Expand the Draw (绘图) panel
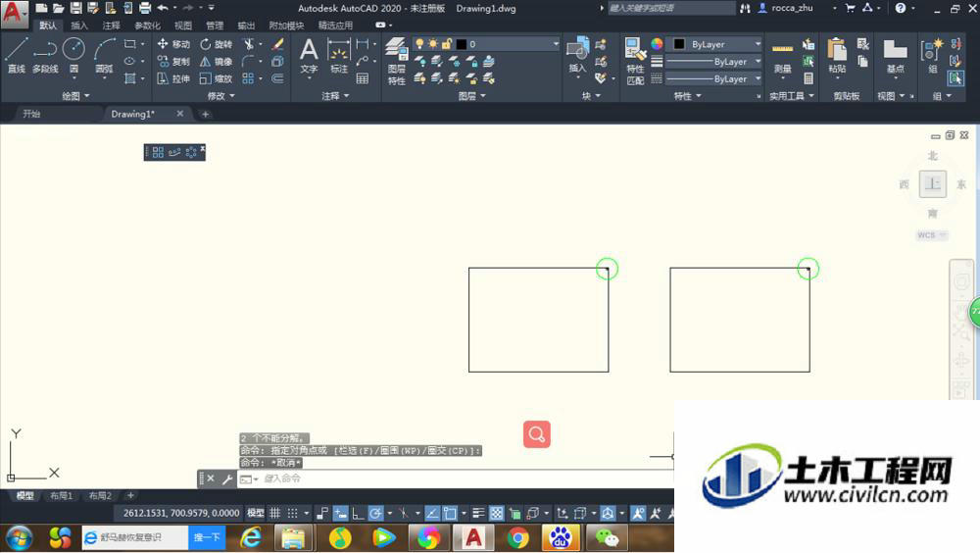 pos(75,96)
